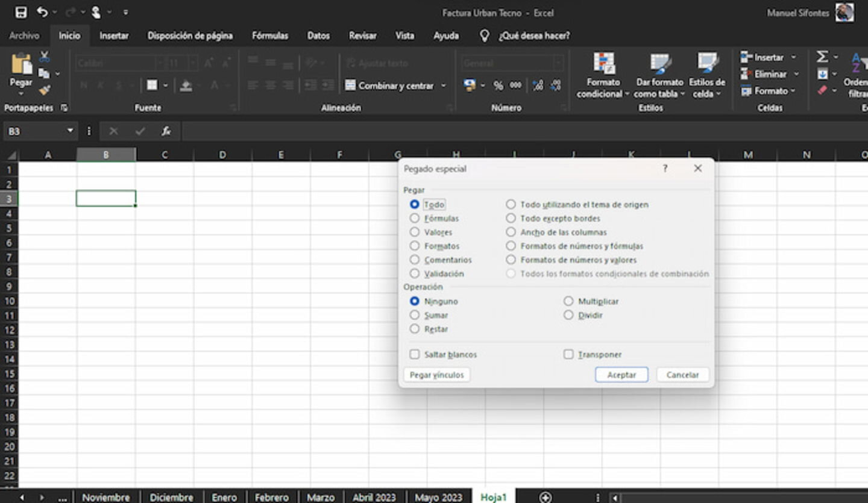
Task: Click the Combinar y centrar button
Action: pos(390,86)
